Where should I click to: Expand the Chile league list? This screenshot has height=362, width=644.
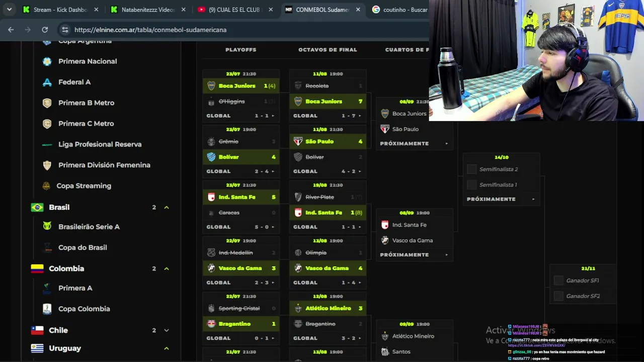coord(166,330)
